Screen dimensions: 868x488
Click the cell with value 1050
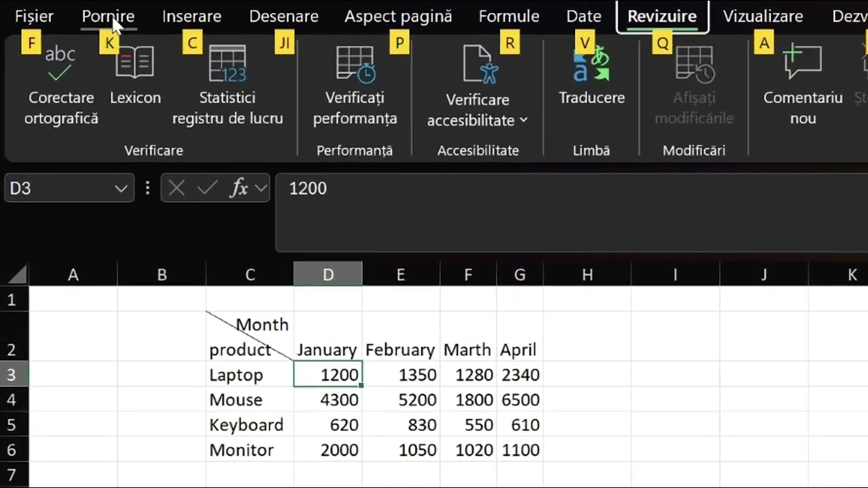point(401,450)
